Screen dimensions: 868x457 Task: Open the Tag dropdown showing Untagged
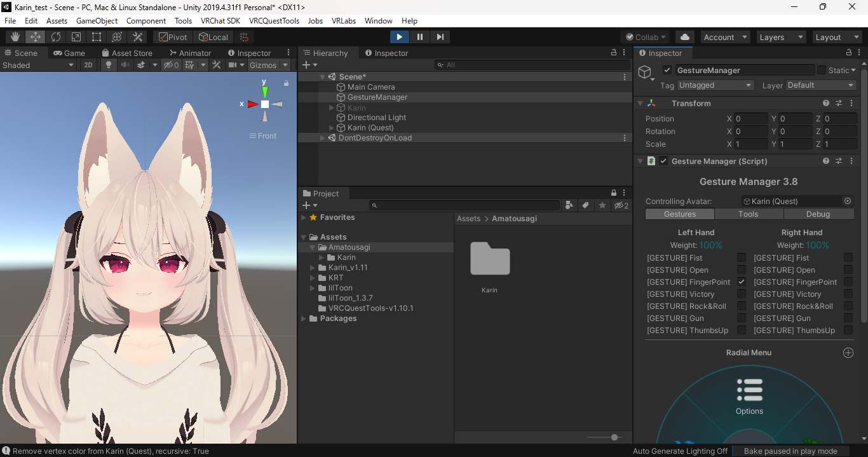coord(715,85)
